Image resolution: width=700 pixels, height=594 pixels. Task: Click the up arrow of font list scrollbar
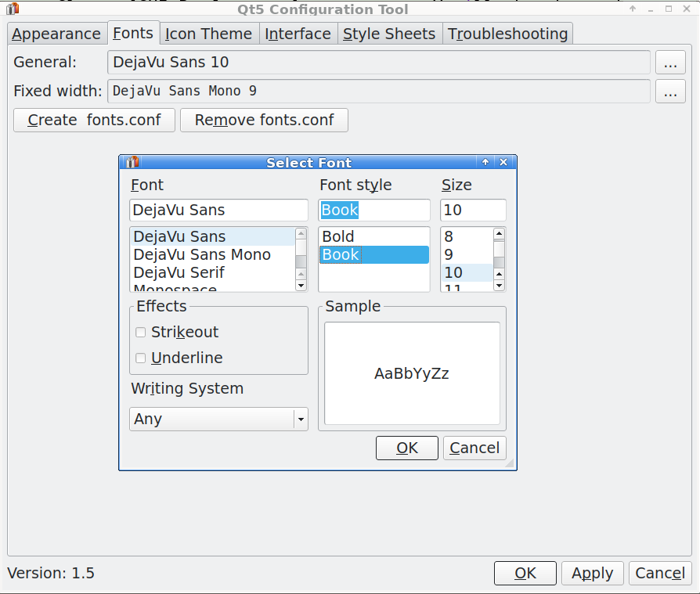301,232
